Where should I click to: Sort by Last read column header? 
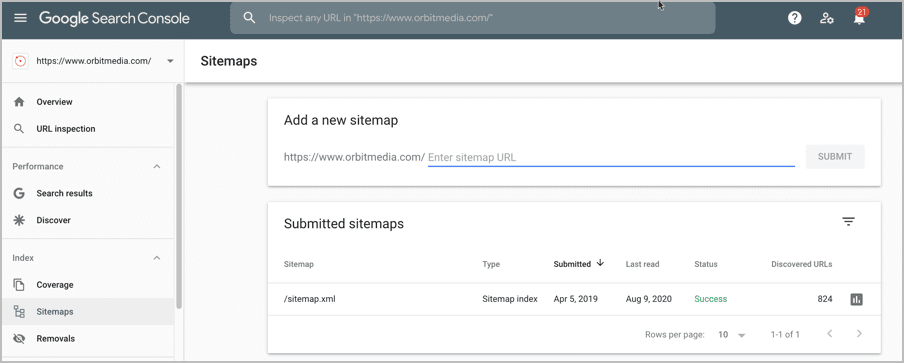click(642, 264)
